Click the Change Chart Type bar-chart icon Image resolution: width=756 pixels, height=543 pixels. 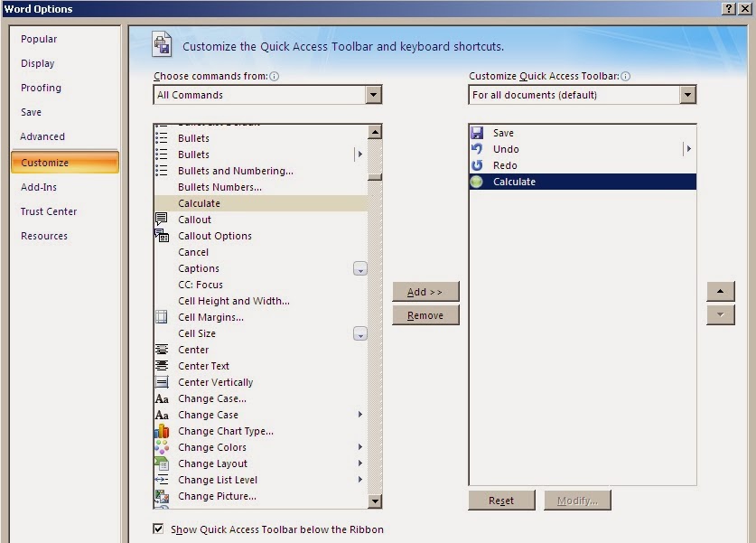click(161, 431)
